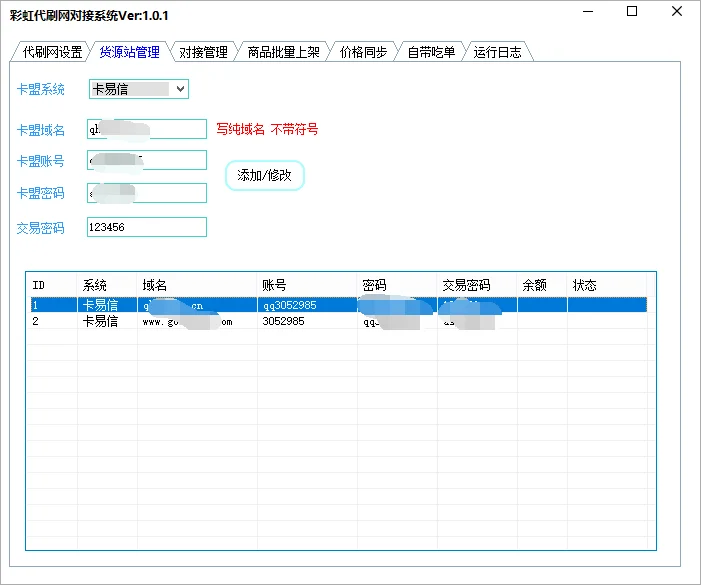701x585 pixels.
Task: Open the 对接管理 tab
Action: (x=203, y=52)
